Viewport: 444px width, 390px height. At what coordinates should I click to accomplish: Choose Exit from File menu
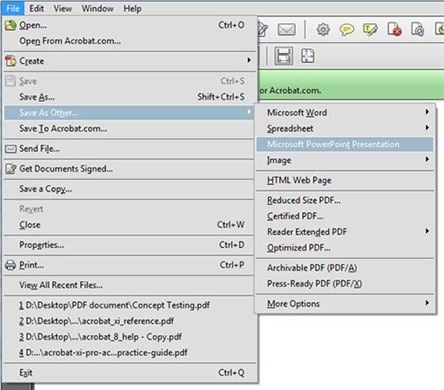click(129, 373)
